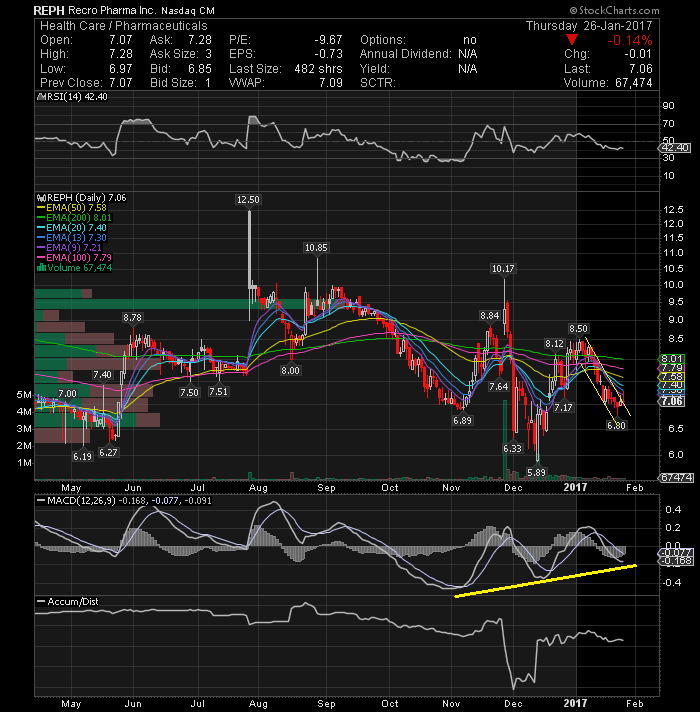Click the Last Size value 482 shrs
This screenshot has width=700, height=712.
click(x=318, y=69)
